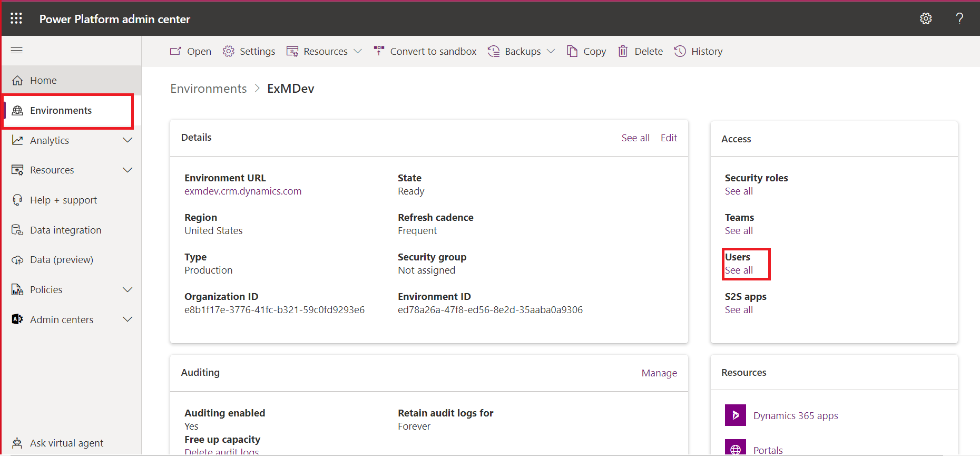Open the toolbar Resources dropdown arrow
This screenshot has height=456, width=980.
click(x=358, y=51)
